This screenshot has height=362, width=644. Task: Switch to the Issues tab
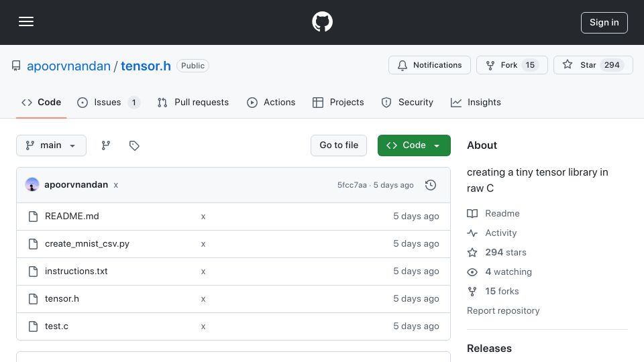click(x=109, y=102)
